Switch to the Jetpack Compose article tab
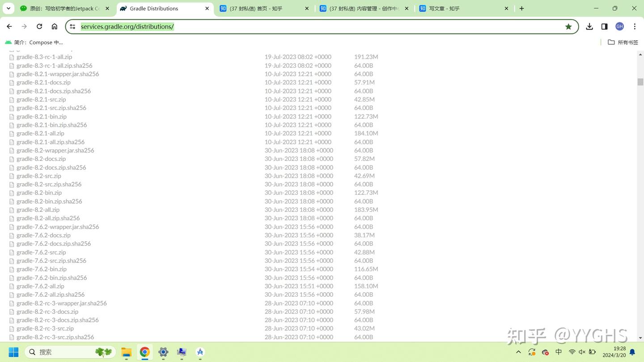Screen dimensions: 644x362 (x=65, y=8)
